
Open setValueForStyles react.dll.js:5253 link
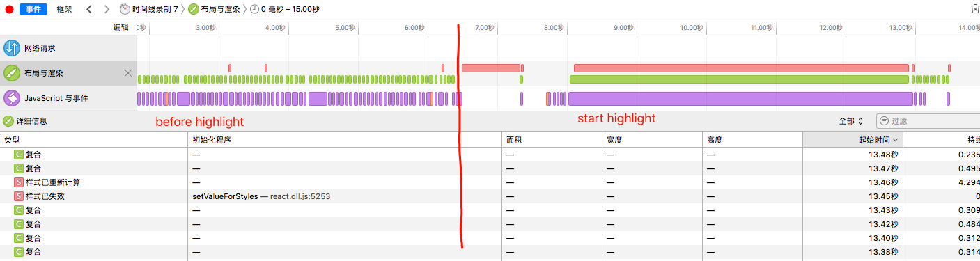pos(261,196)
